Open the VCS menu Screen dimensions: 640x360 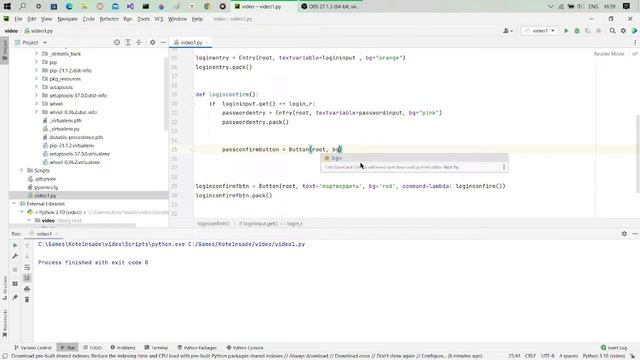pyautogui.click(x=159, y=19)
